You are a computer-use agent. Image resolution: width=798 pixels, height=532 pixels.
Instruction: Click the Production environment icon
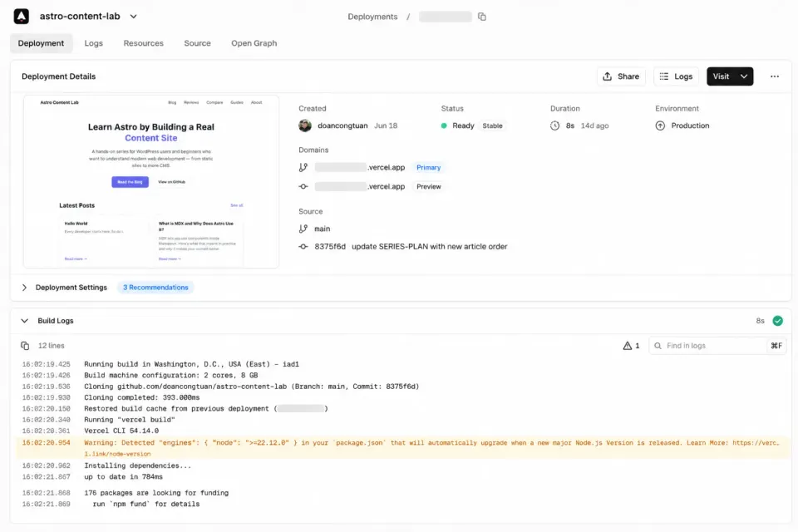(x=660, y=126)
